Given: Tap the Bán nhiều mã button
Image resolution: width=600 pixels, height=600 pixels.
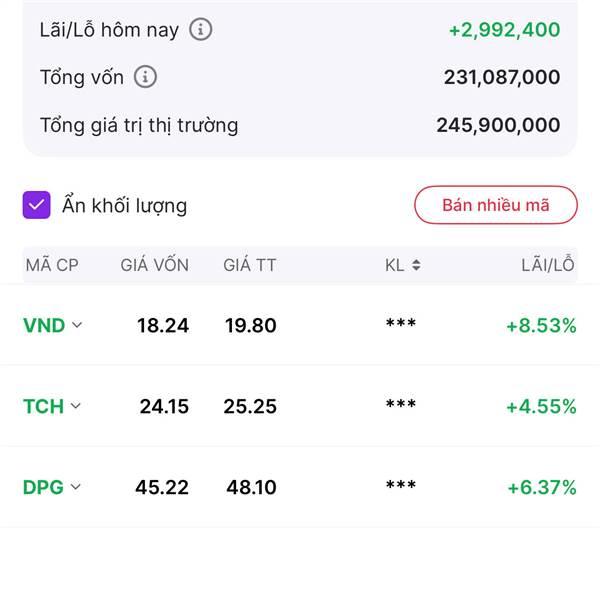Looking at the screenshot, I should pyautogui.click(x=496, y=205).
